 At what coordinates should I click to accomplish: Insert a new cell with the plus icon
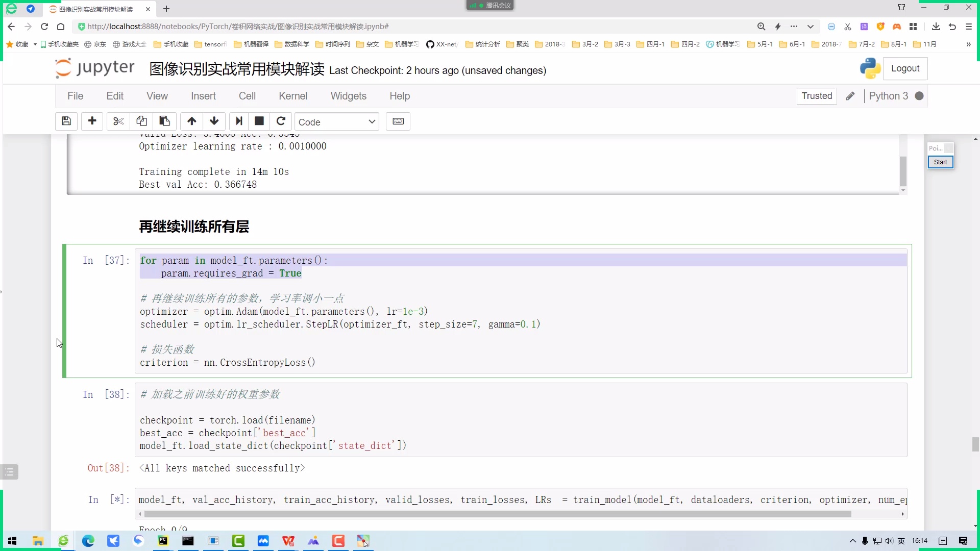[92, 121]
